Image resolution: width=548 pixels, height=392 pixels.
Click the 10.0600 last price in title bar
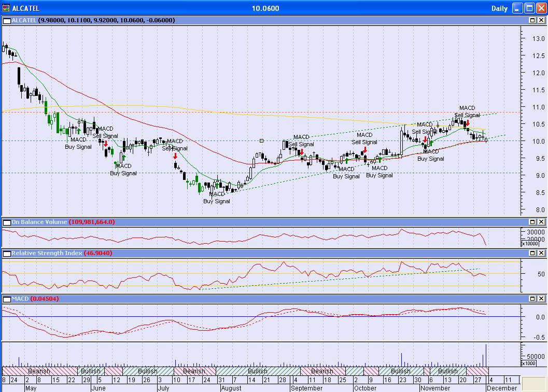pos(265,8)
